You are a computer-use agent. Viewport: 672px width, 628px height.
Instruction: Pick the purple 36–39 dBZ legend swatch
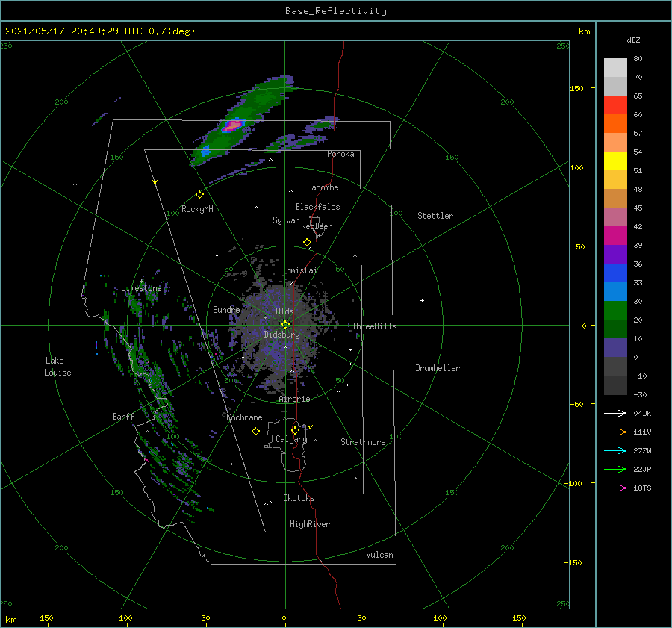[x=615, y=255]
